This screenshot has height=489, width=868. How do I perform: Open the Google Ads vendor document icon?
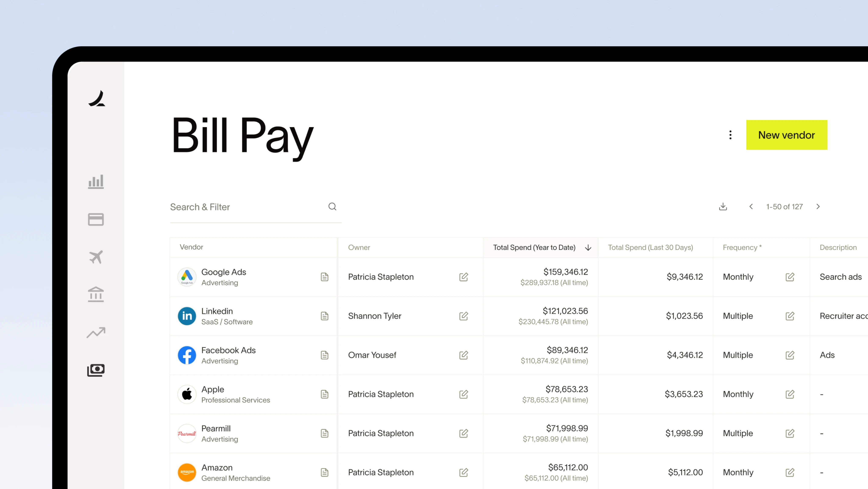(x=324, y=277)
